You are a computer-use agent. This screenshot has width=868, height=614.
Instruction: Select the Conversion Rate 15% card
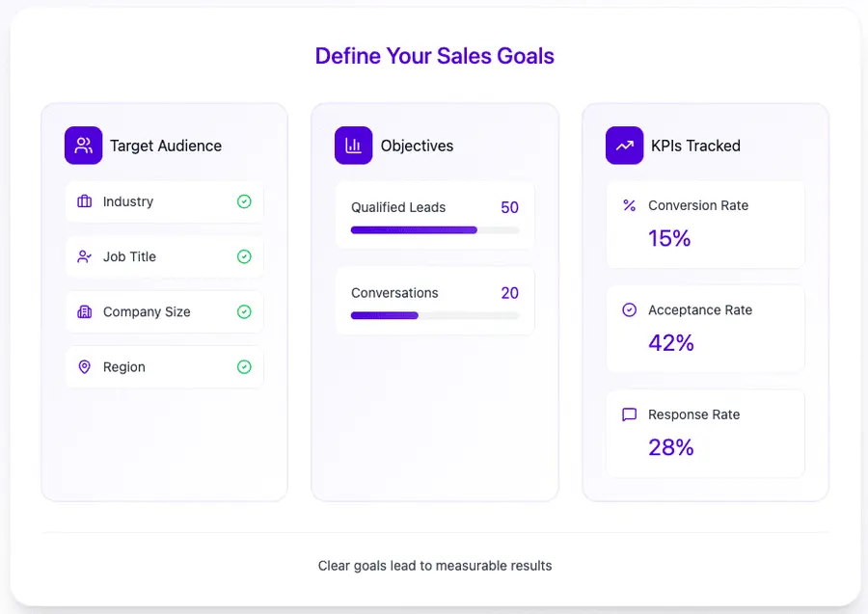coord(705,225)
